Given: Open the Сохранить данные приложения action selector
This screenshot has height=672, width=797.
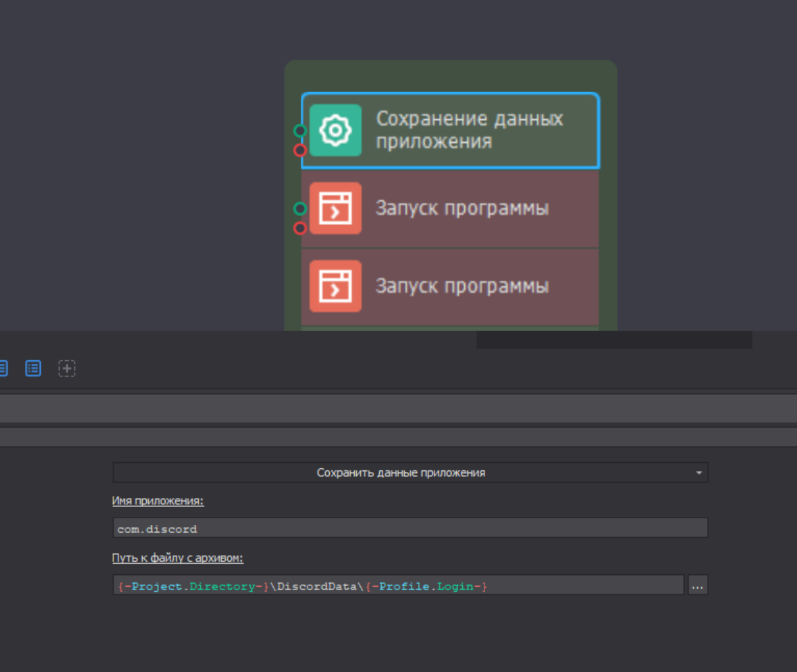Looking at the screenshot, I should click(401, 473).
